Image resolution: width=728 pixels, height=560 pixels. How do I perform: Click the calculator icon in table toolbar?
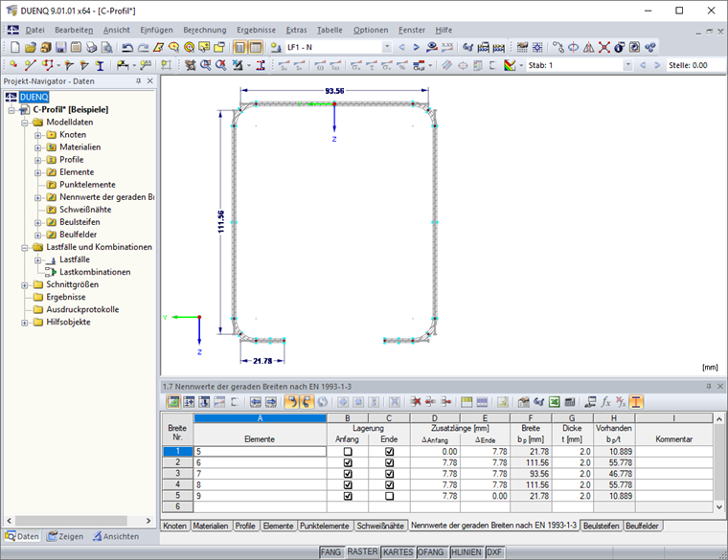[570, 402]
